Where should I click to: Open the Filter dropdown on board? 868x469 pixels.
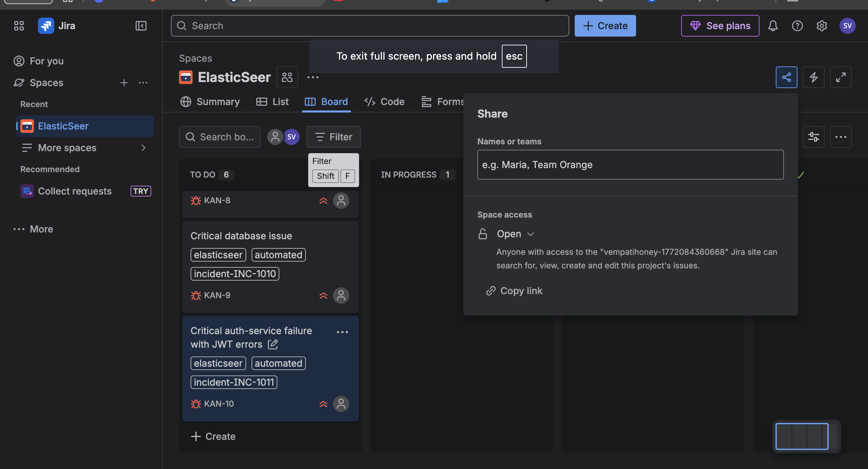pos(333,137)
